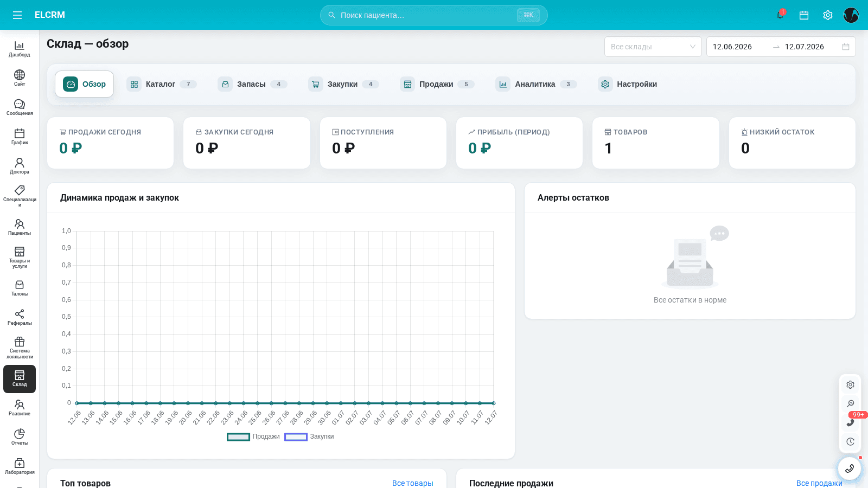Click ELCRM logo
Image resolution: width=868 pixels, height=488 pixels.
tap(50, 15)
